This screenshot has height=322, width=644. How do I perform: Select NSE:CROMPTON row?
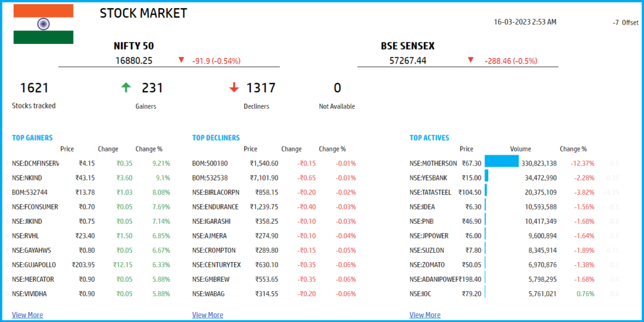pos(274,250)
